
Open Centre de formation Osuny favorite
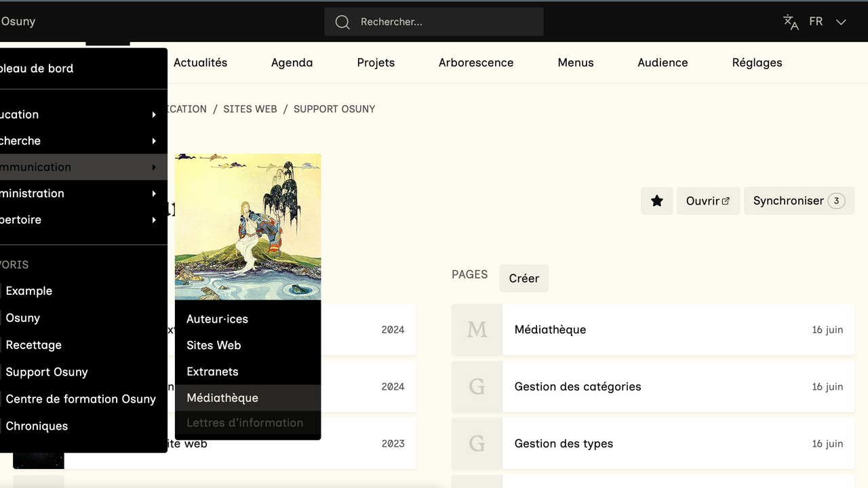[81, 399]
